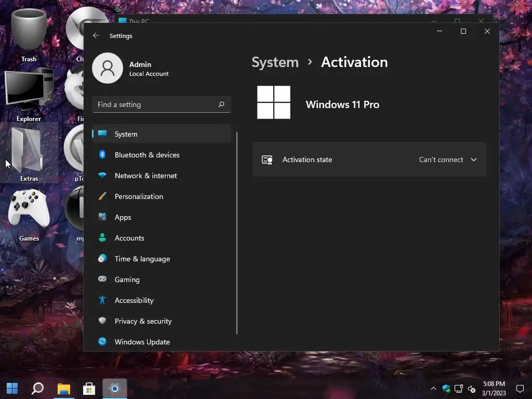Go to Gaming settings
This screenshot has height=399, width=532.
[x=162, y=279]
